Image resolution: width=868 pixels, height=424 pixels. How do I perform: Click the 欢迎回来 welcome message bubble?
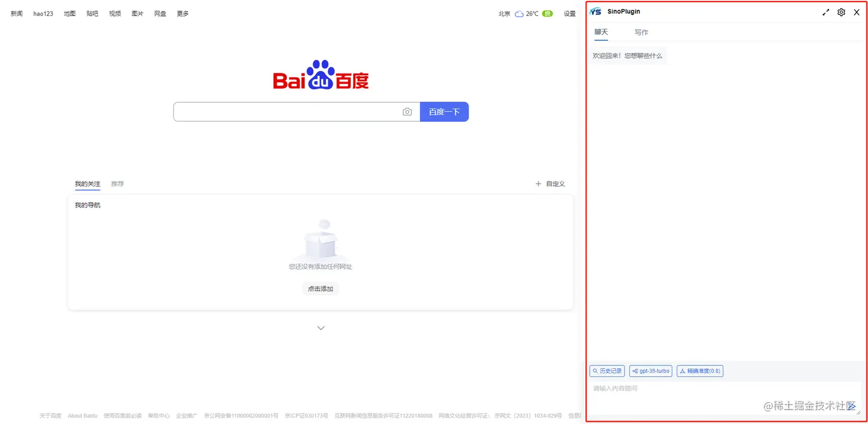627,56
